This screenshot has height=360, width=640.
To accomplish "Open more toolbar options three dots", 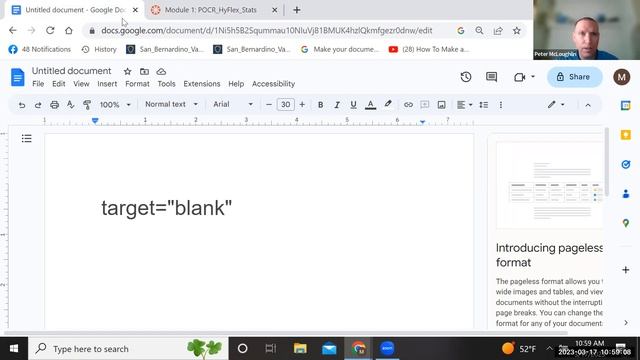I will [501, 105].
